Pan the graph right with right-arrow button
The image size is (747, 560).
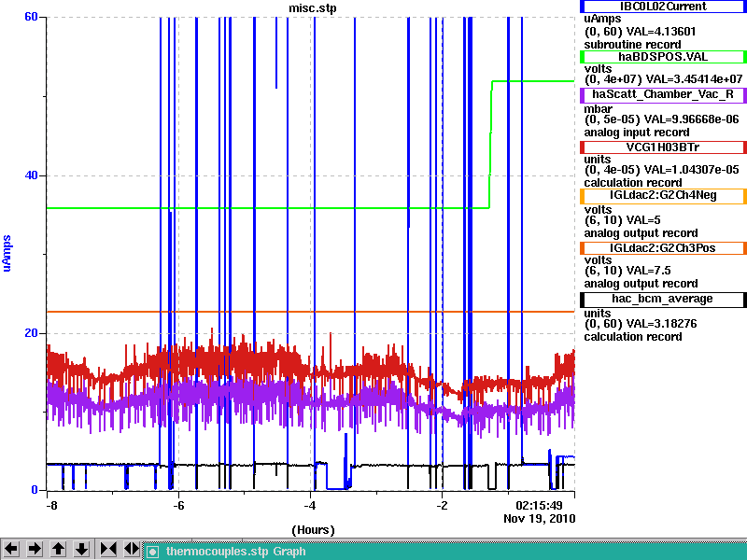(x=35, y=549)
